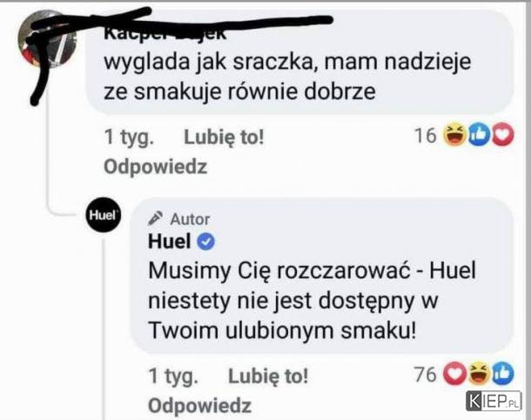The image size is (531, 420).
Task: Click the blue thumbs-up reaction on the first comment
Action: pyautogui.click(x=479, y=135)
